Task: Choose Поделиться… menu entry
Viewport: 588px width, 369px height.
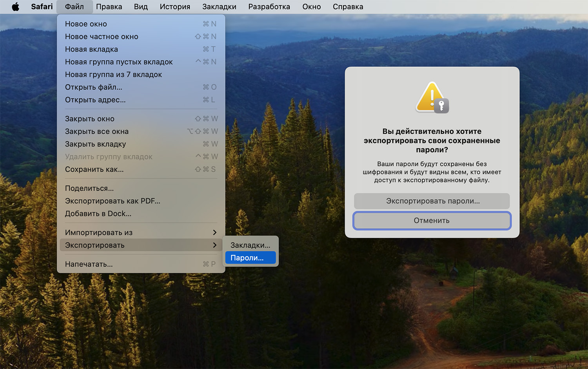Action: tap(141, 188)
